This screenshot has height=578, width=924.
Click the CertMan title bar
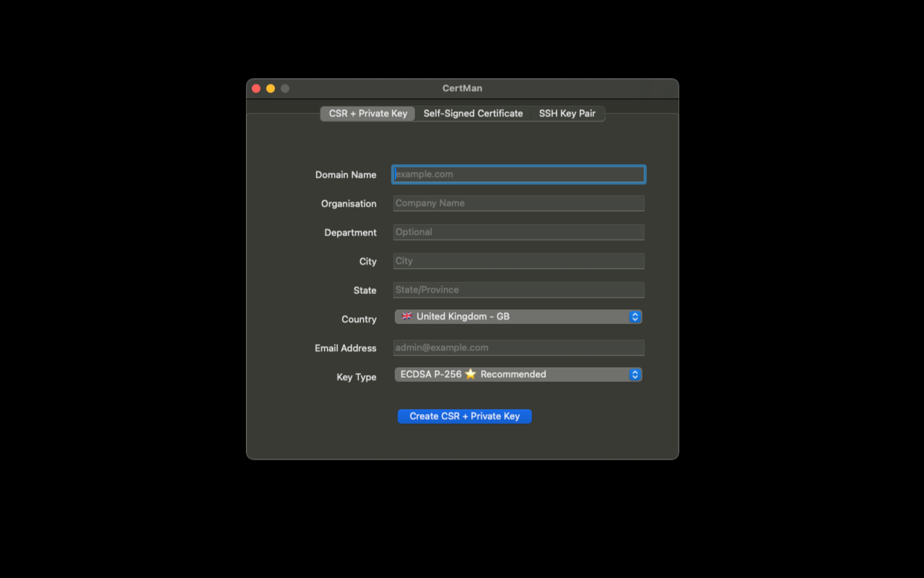click(462, 87)
